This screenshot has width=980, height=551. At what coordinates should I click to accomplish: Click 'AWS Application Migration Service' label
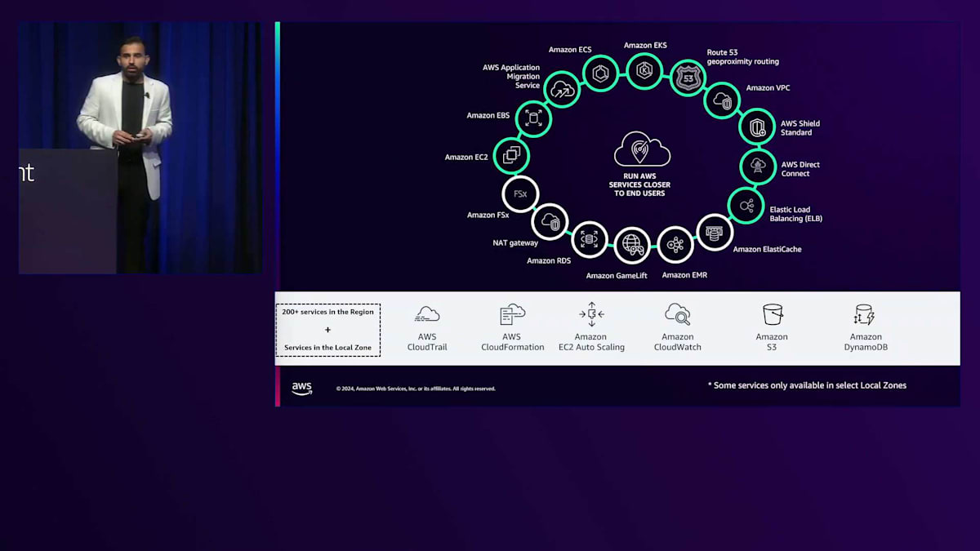511,77
